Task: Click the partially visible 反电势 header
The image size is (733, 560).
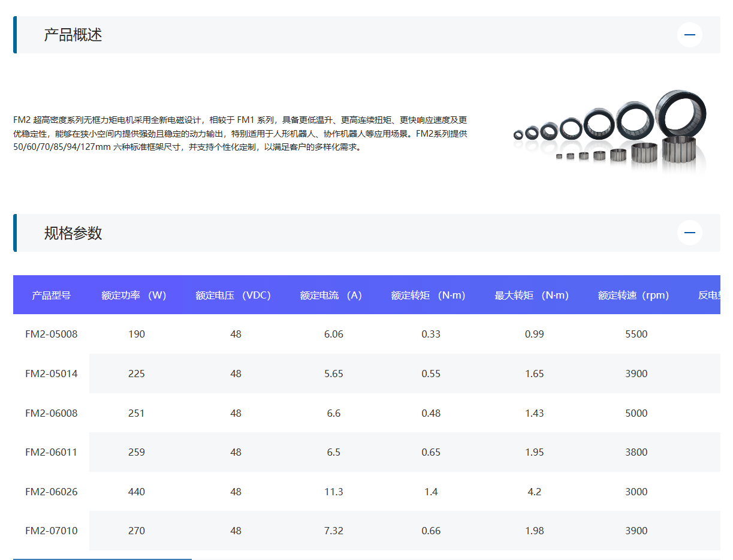Action: (716, 295)
